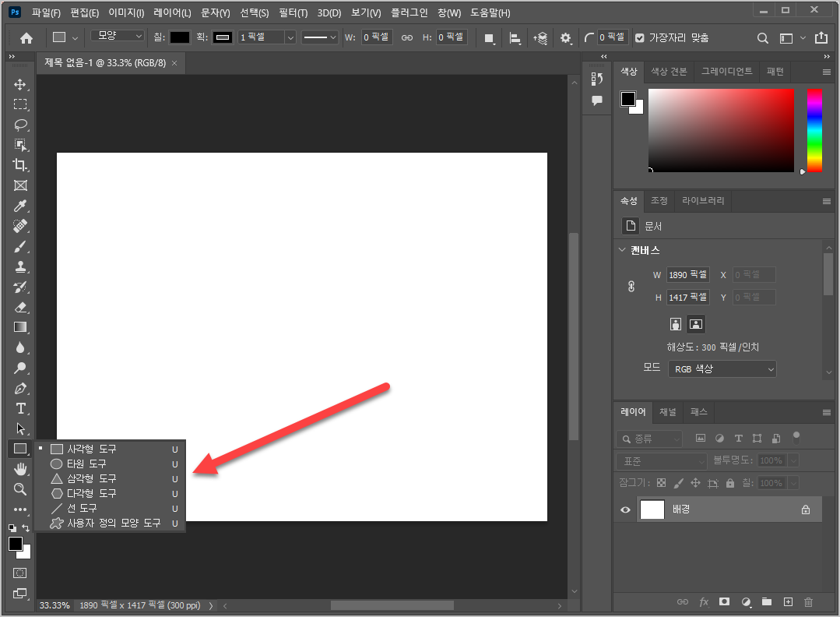The height and width of the screenshot is (617, 840).
Task: Open the History panel icon
Action: click(x=597, y=79)
